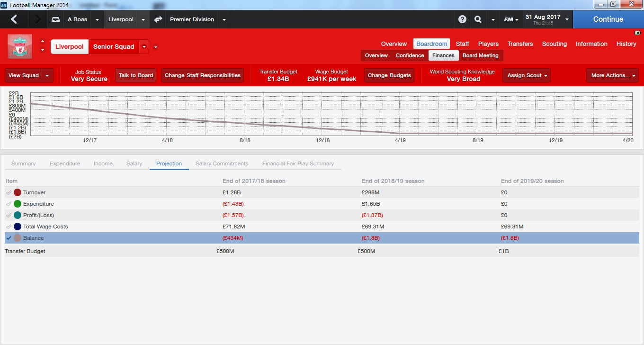The image size is (644, 345).
Task: Click the up arrow beside the crest
Action: pos(43,41)
